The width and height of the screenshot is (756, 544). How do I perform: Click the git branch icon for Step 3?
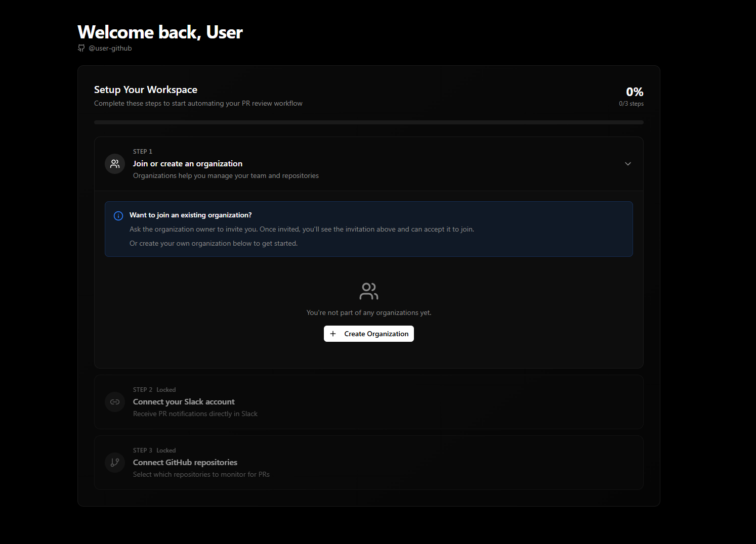(114, 462)
